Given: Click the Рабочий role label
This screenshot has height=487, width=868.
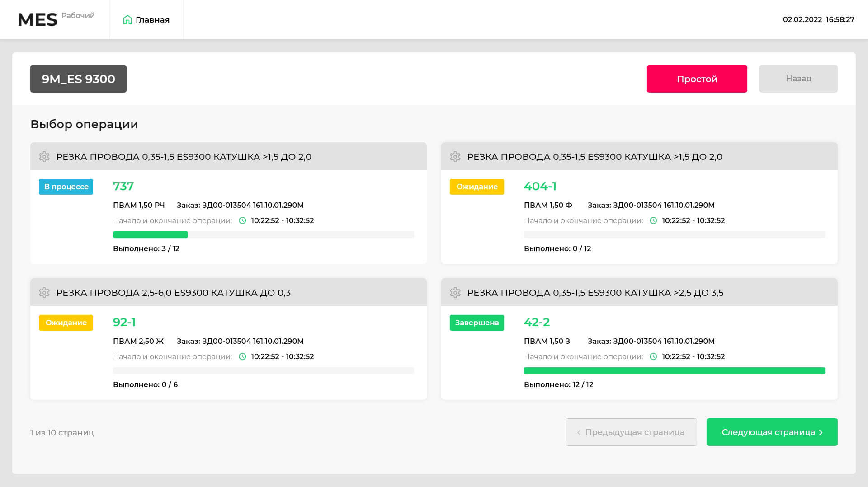Looking at the screenshot, I should (x=78, y=15).
